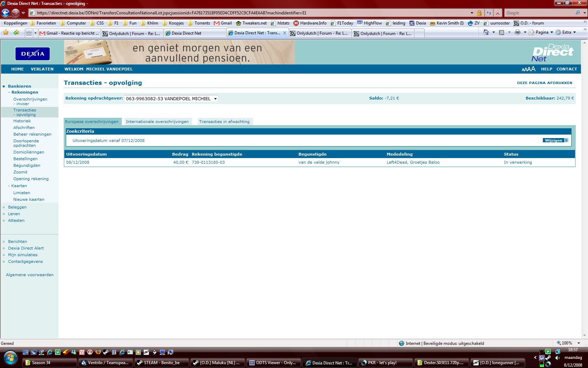Image resolution: width=588 pixels, height=368 pixels.
Task: Open the Favorites star icon
Action: (6, 33)
